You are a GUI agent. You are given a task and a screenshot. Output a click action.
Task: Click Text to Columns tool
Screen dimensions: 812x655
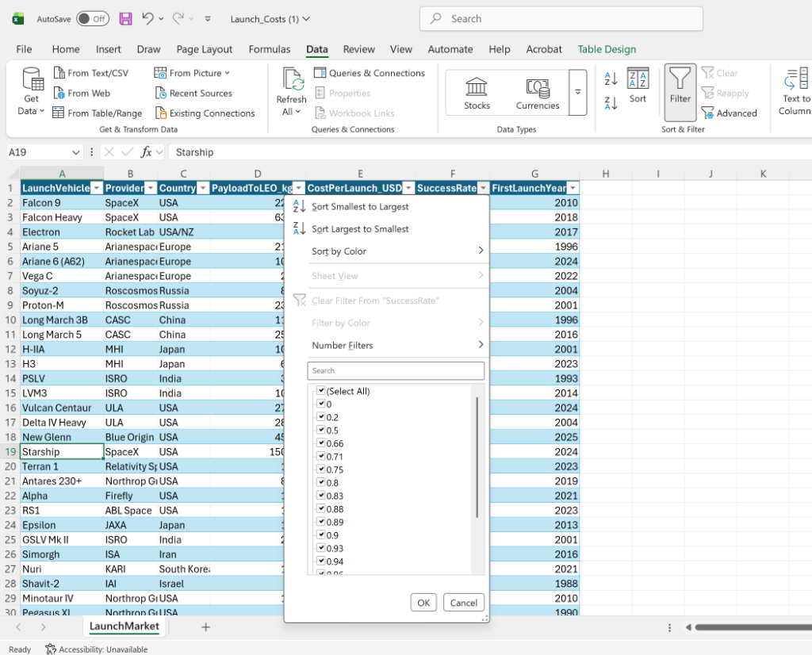coord(796,92)
